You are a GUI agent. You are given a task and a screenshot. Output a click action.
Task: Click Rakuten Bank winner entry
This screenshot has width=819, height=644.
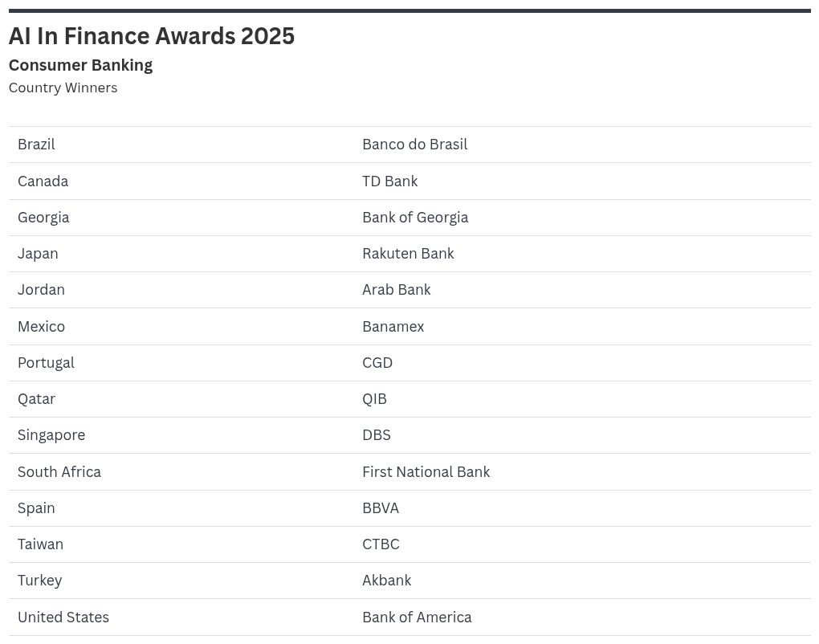(x=408, y=254)
